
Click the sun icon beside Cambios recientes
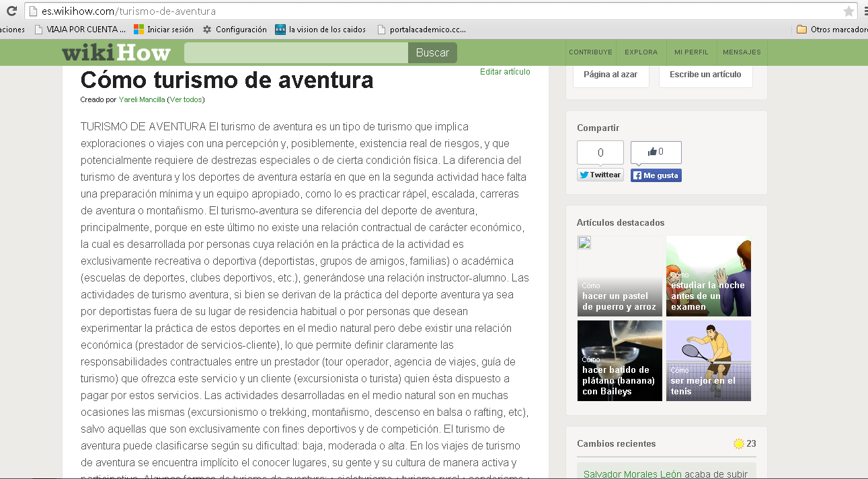click(738, 443)
